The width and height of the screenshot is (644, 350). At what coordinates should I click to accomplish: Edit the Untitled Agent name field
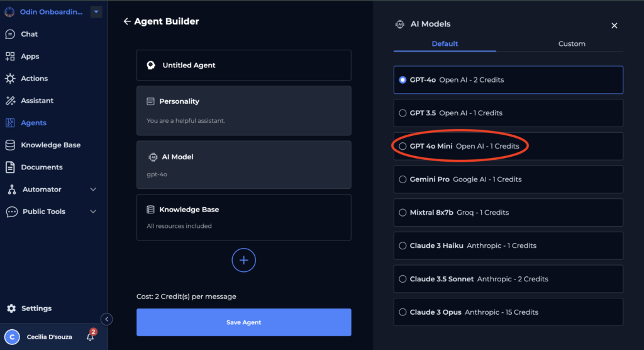(243, 65)
